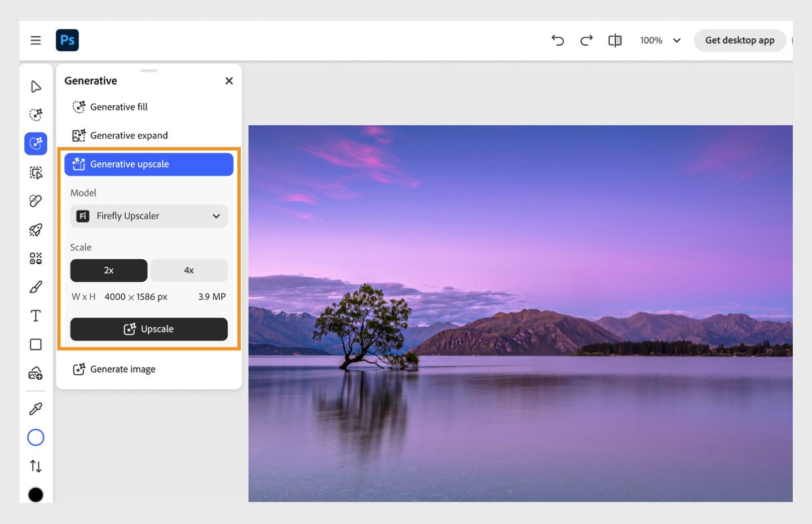Select the Generative upscale option
812x524 pixels.
pos(148,164)
